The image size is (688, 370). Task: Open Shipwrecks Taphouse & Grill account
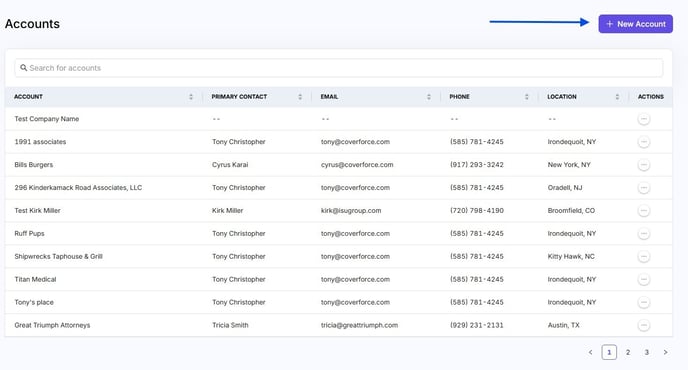point(58,256)
